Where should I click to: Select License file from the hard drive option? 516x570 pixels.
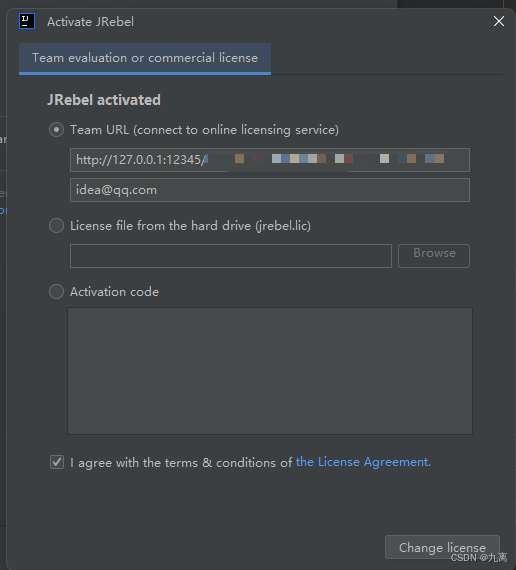(56, 226)
